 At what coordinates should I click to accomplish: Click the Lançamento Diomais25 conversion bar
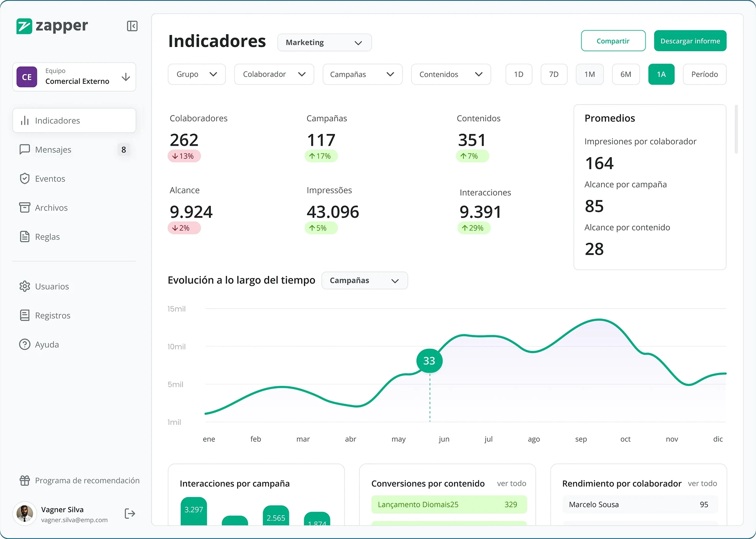pyautogui.click(x=449, y=505)
